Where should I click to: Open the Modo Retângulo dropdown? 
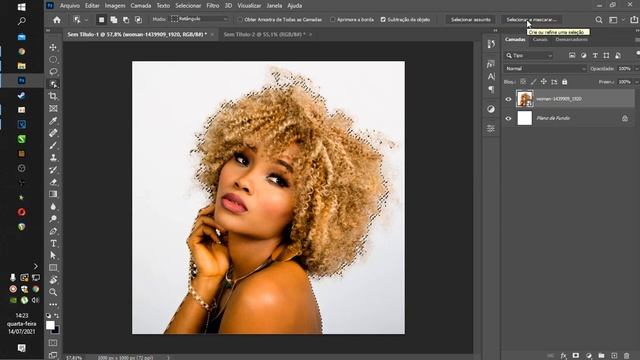199,19
